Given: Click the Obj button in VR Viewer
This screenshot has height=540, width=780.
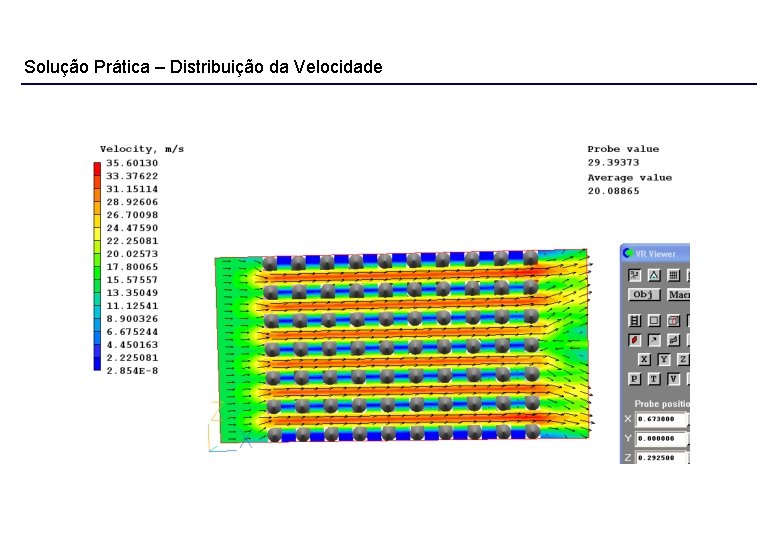Looking at the screenshot, I should pyautogui.click(x=644, y=295).
